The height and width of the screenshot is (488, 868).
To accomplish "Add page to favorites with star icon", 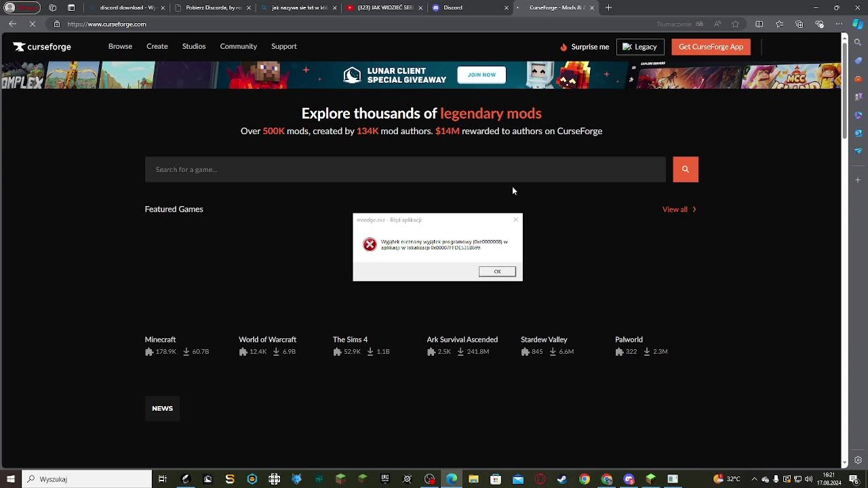I will tap(736, 24).
